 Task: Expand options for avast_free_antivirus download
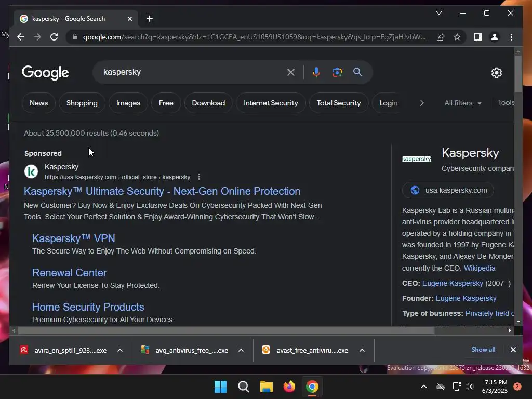point(362,351)
